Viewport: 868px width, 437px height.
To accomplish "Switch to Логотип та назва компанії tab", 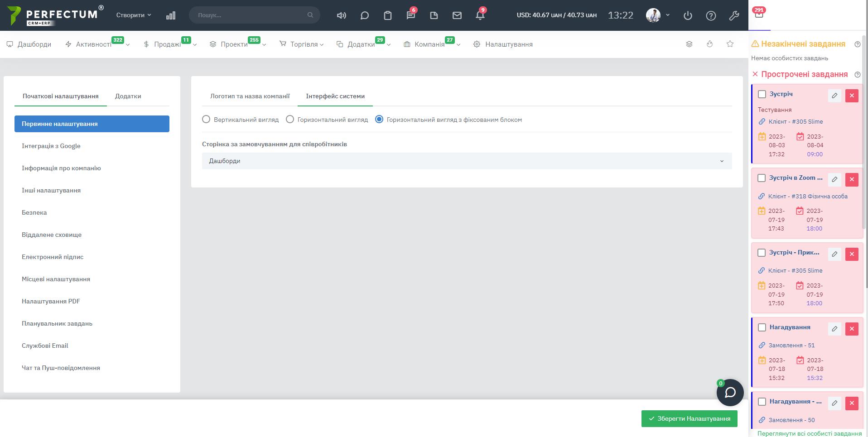I will point(250,96).
